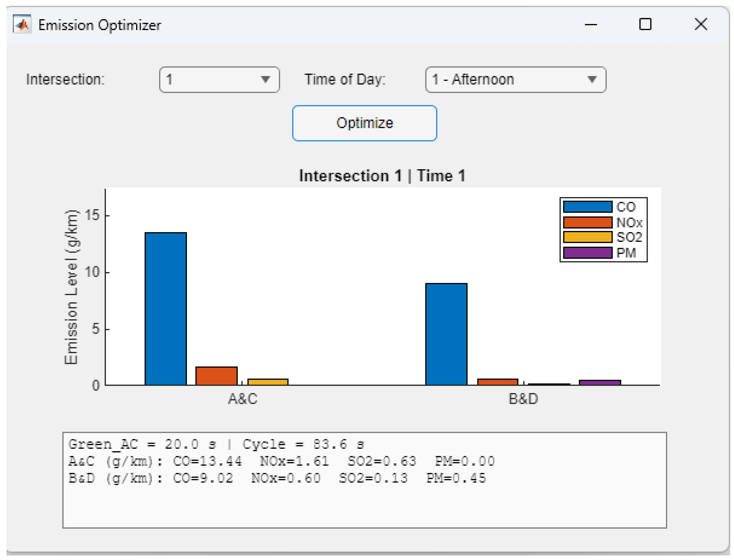The image size is (734, 560).
Task: Click the yellow SO2 legend swatch
Action: point(587,237)
